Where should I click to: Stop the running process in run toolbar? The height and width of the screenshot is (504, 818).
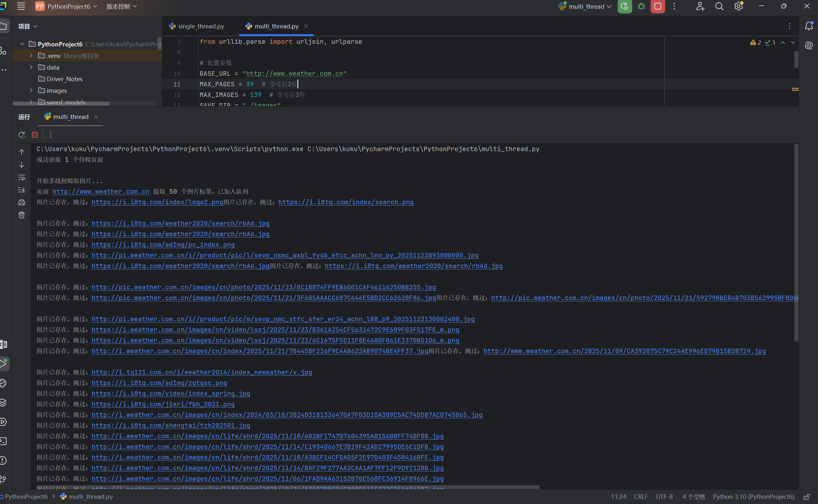(35, 135)
